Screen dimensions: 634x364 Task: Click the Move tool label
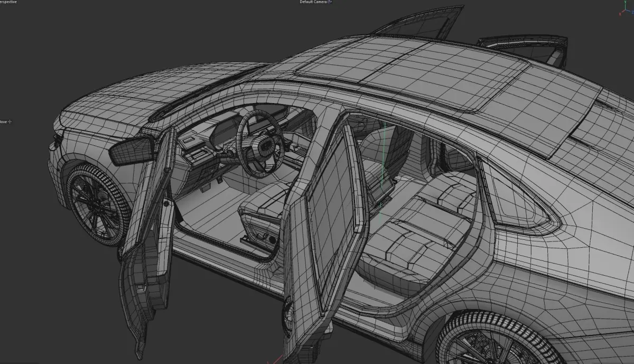pos(3,122)
